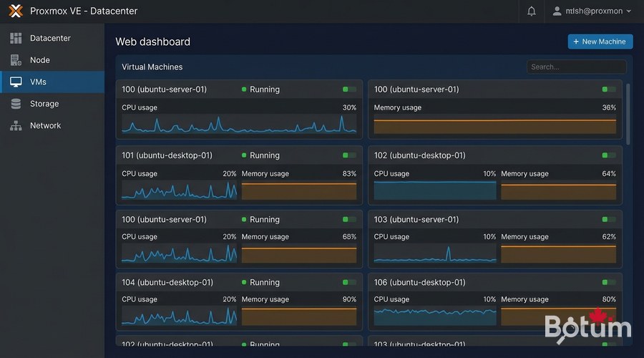Click the user name in the header
Screen dimensions: 644x358
click(x=594, y=11)
